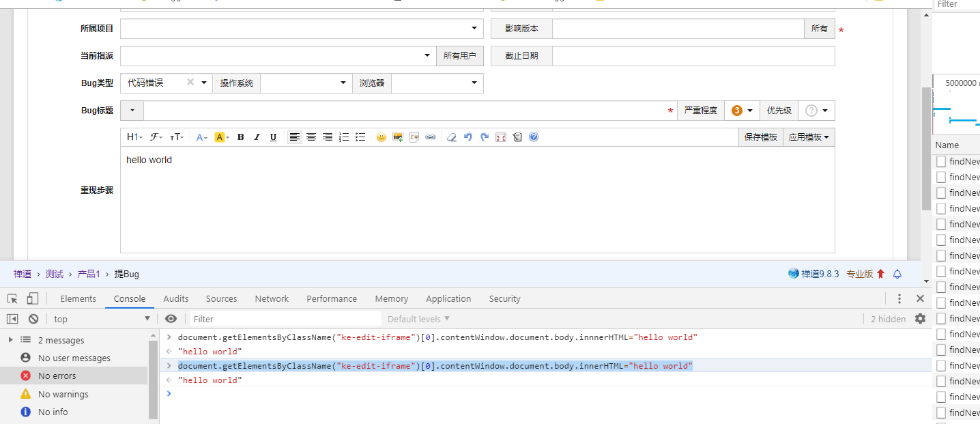Viewport: 980px width, 424px height.
Task: Open the DevTools three-dot customize menu
Action: 899,298
